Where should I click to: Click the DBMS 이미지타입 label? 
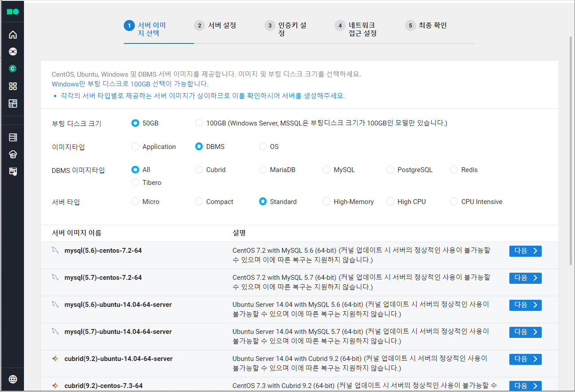click(x=78, y=170)
